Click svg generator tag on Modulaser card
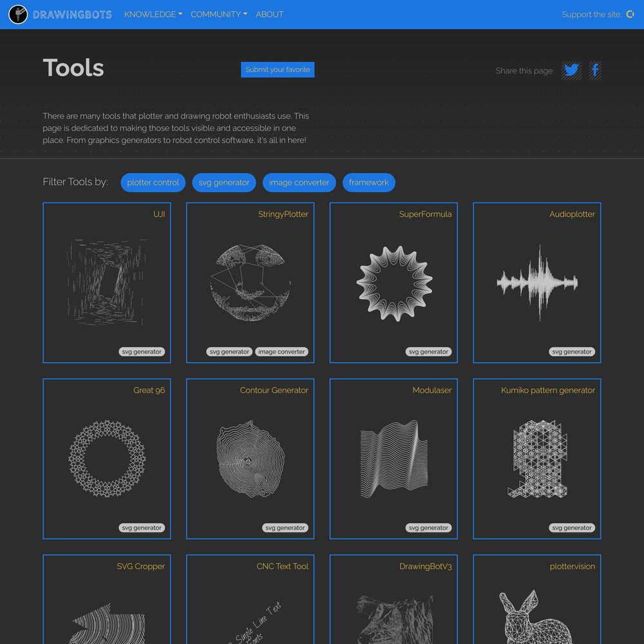This screenshot has height=644, width=644. click(x=428, y=528)
